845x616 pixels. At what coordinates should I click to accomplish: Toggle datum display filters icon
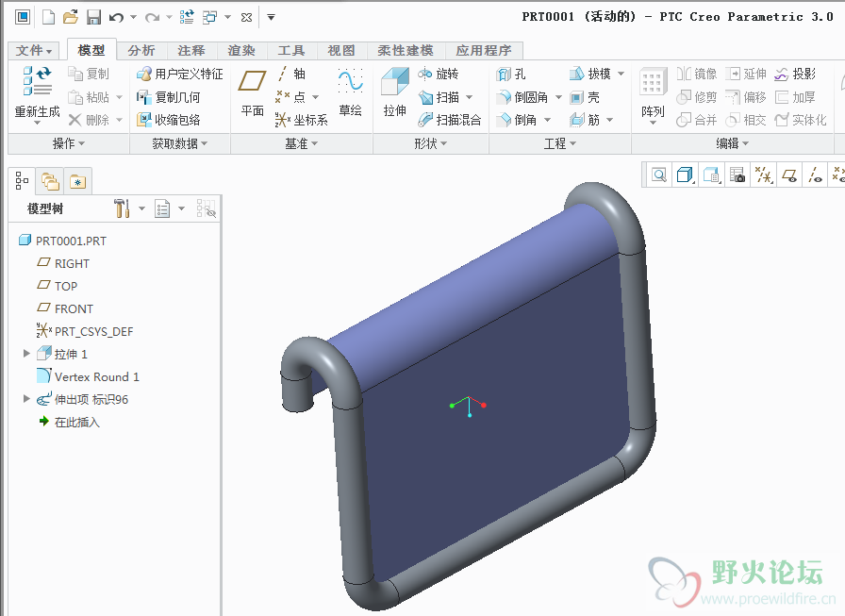[x=763, y=175]
